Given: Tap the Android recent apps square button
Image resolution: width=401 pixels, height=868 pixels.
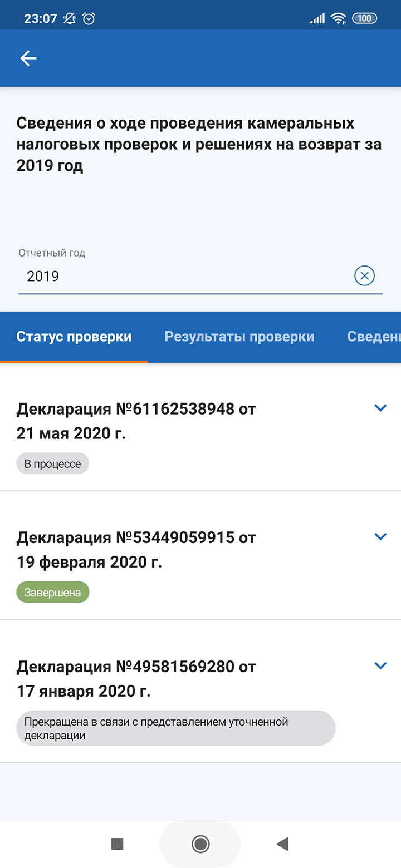Looking at the screenshot, I should [x=118, y=844].
